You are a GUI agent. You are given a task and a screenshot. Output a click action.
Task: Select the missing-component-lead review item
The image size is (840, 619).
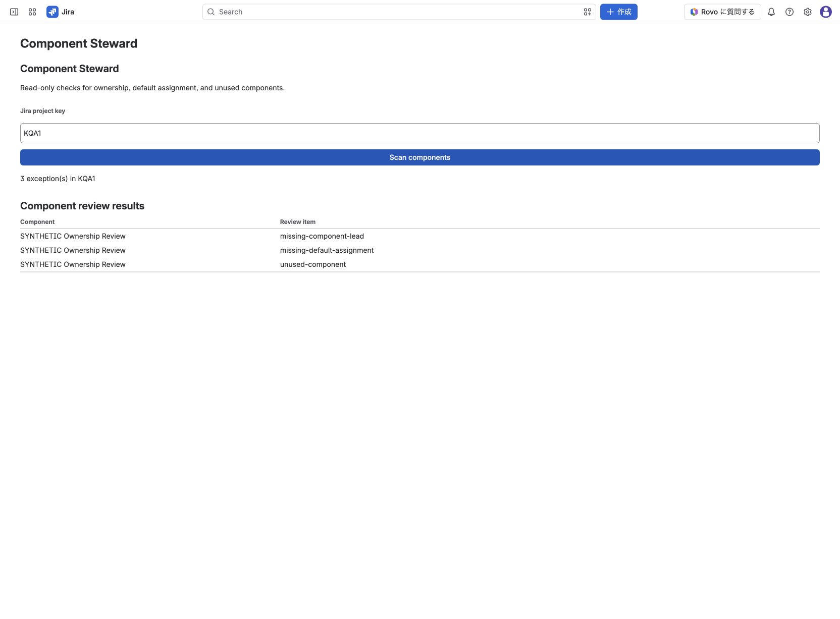tap(322, 236)
